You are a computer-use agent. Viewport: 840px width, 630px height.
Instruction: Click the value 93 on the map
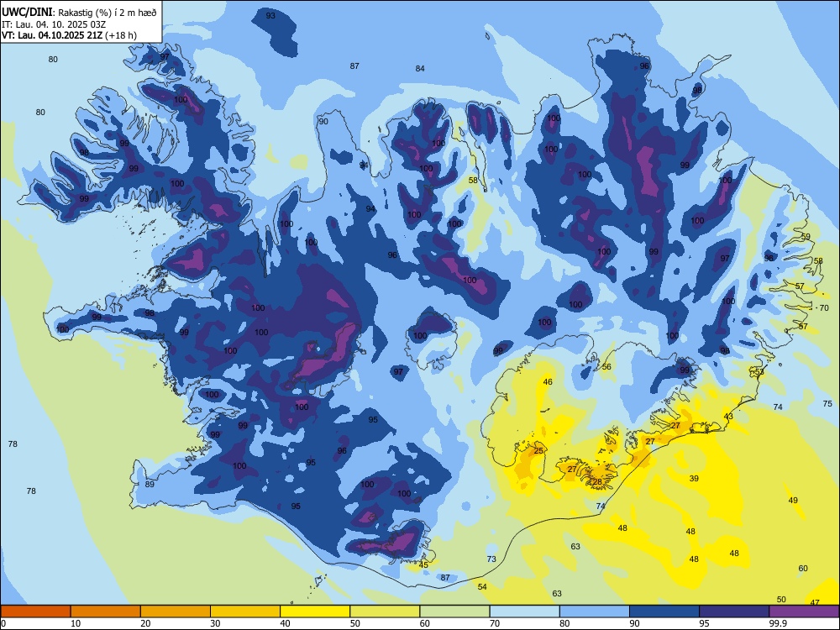(270, 15)
